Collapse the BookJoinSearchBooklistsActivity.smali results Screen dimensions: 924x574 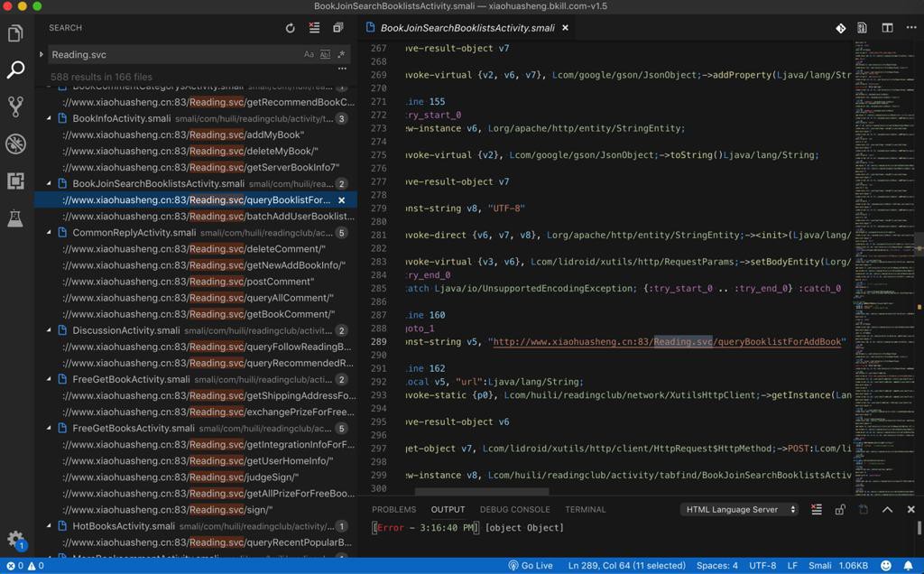tap(49, 184)
